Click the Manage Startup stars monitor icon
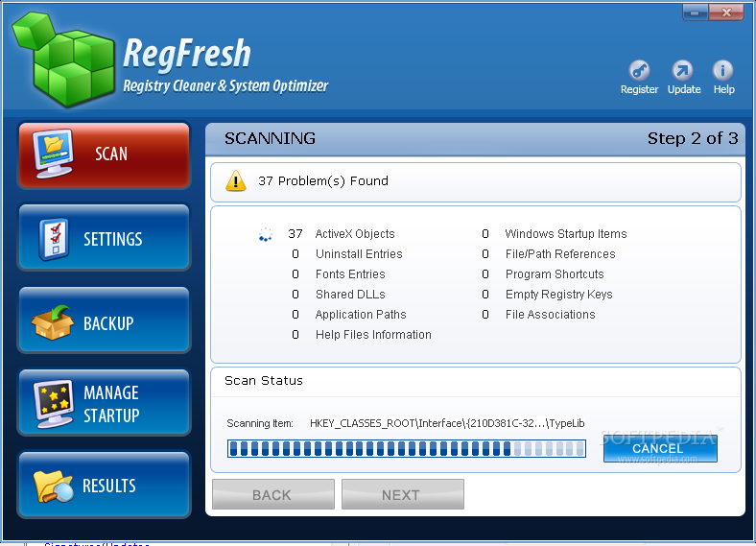The height and width of the screenshot is (546, 756). (54, 403)
